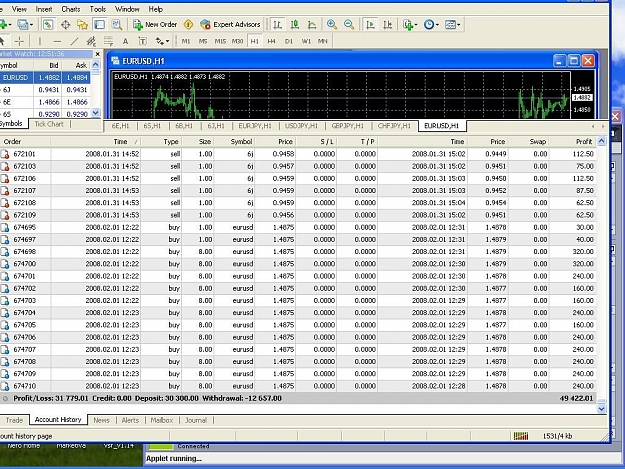Switch to the Alerts tab
Image resolution: width=625 pixels, height=469 pixels.
click(x=130, y=420)
